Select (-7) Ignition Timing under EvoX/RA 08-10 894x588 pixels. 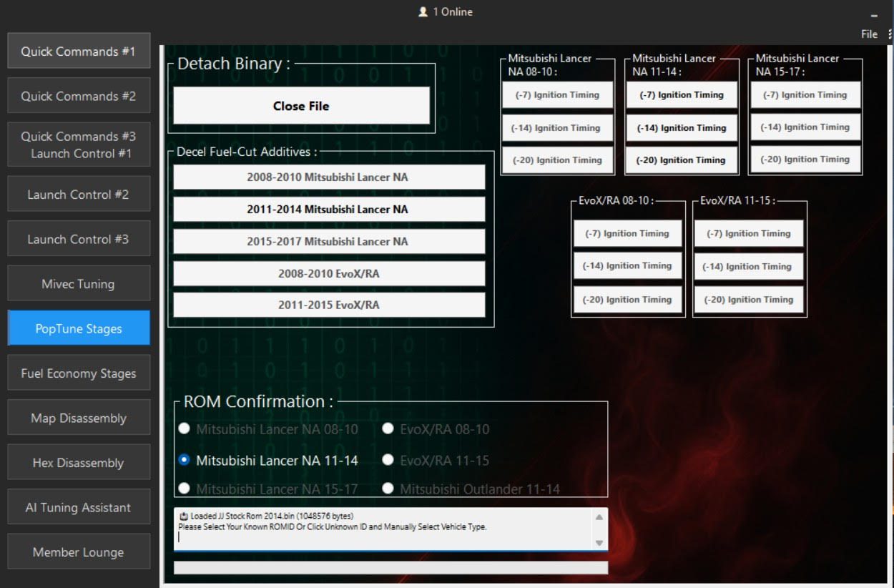[627, 233]
